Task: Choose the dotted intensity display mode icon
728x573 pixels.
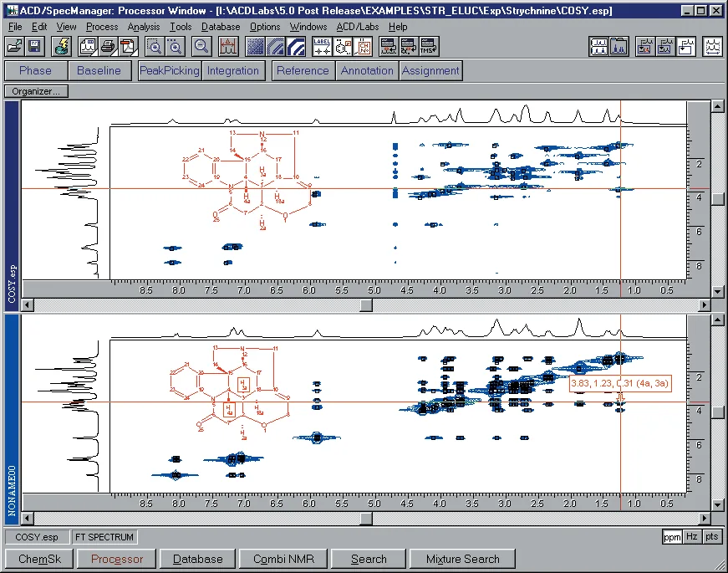Action: pyautogui.click(x=255, y=47)
